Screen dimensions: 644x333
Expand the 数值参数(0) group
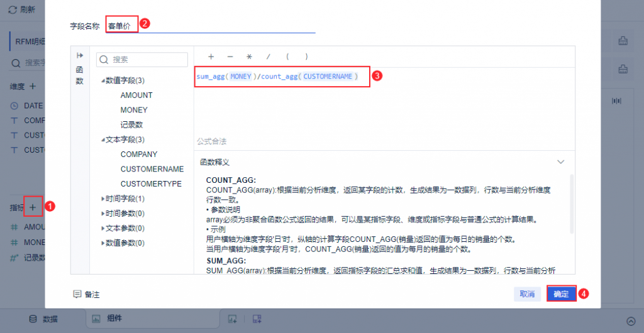point(103,243)
